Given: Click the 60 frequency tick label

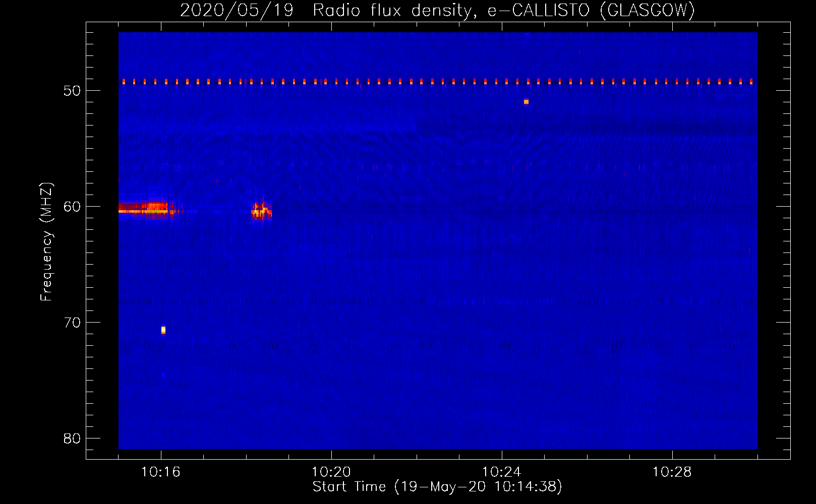Looking at the screenshot, I should [x=72, y=207].
